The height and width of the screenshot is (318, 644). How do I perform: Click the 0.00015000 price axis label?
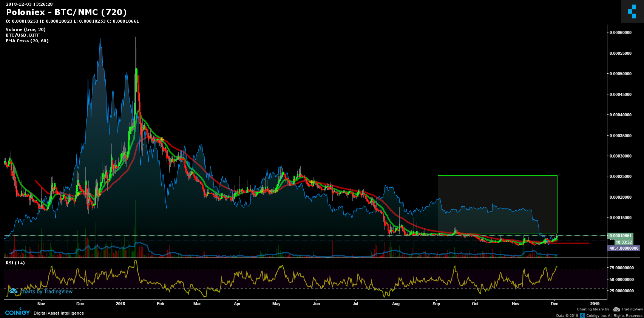point(620,218)
